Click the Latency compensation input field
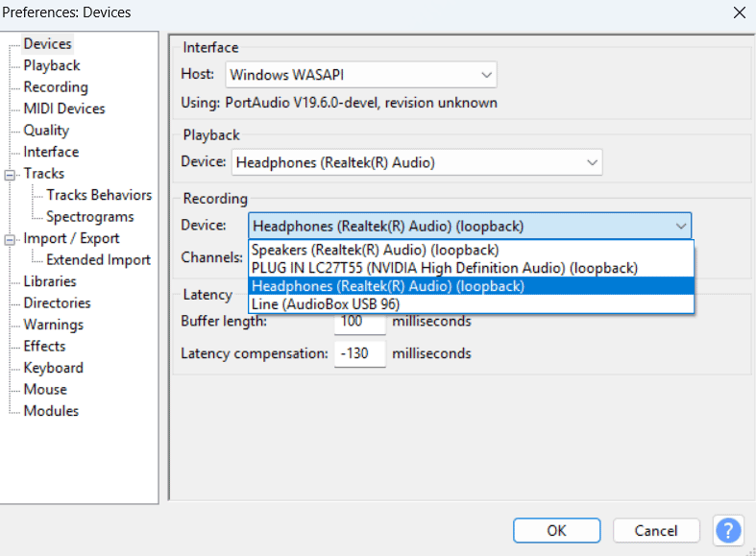Image resolution: width=756 pixels, height=556 pixels. click(x=359, y=353)
